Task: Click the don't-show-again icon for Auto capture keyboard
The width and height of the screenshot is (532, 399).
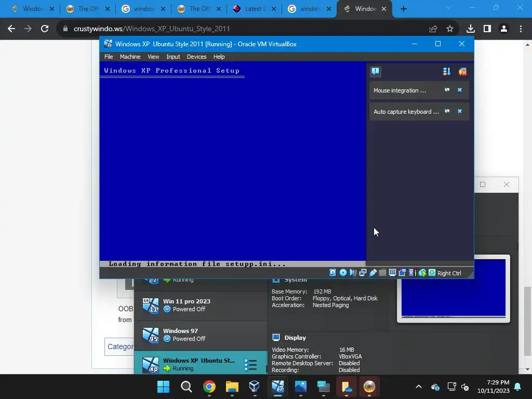Action: [x=447, y=111]
